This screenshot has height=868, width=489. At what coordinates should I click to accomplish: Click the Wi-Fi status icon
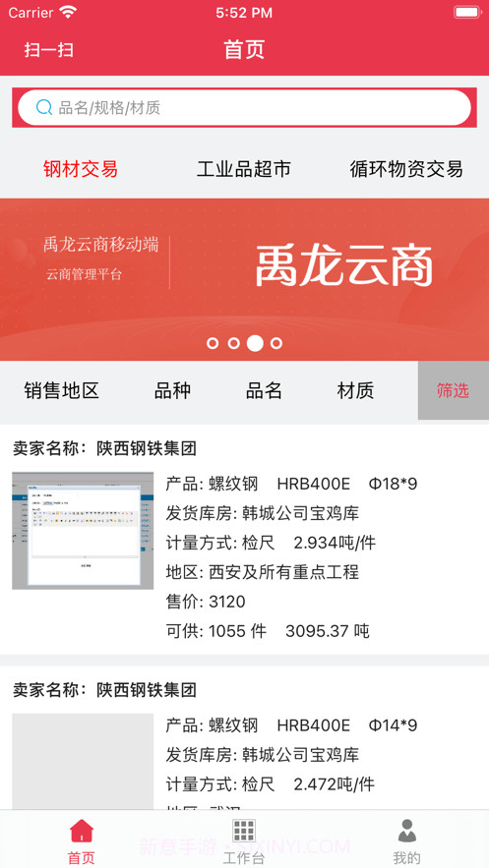pyautogui.click(x=68, y=12)
